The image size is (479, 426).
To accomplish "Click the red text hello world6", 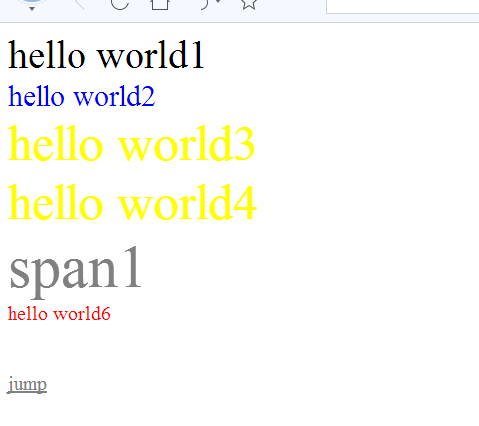I will [x=59, y=314].
